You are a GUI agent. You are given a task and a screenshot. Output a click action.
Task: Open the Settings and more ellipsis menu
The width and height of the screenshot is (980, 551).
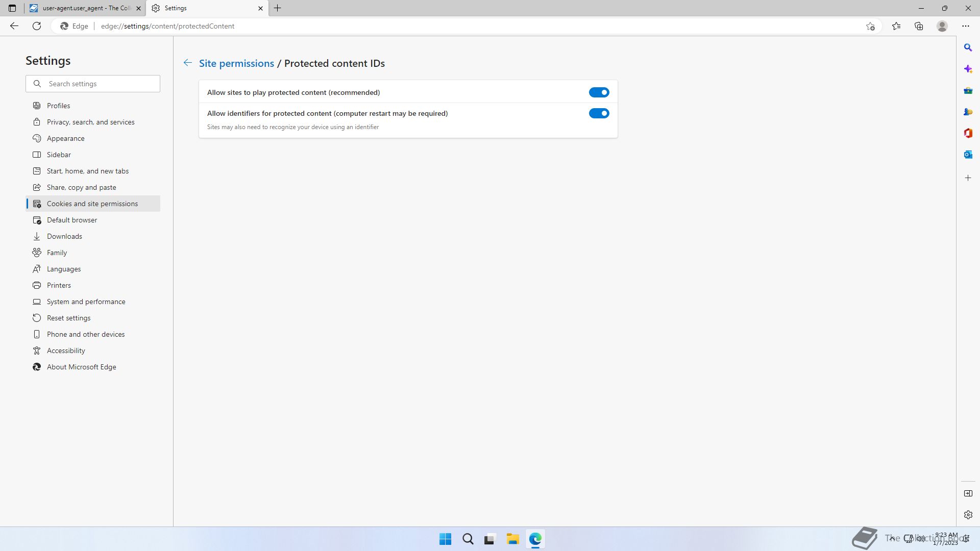pyautogui.click(x=965, y=26)
